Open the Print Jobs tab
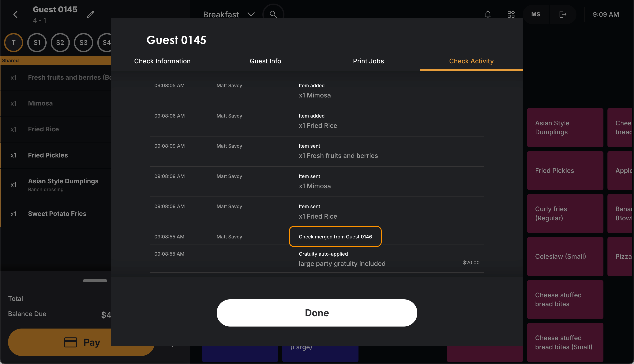 pyautogui.click(x=368, y=61)
